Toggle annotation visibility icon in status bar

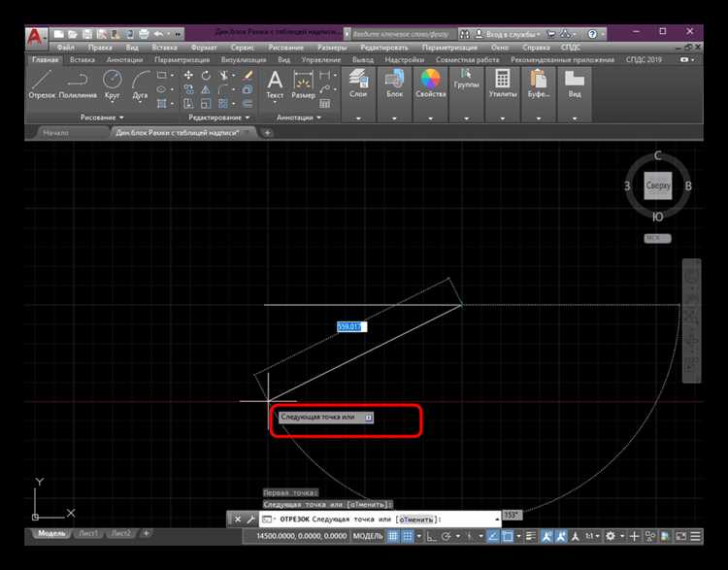pos(546,536)
